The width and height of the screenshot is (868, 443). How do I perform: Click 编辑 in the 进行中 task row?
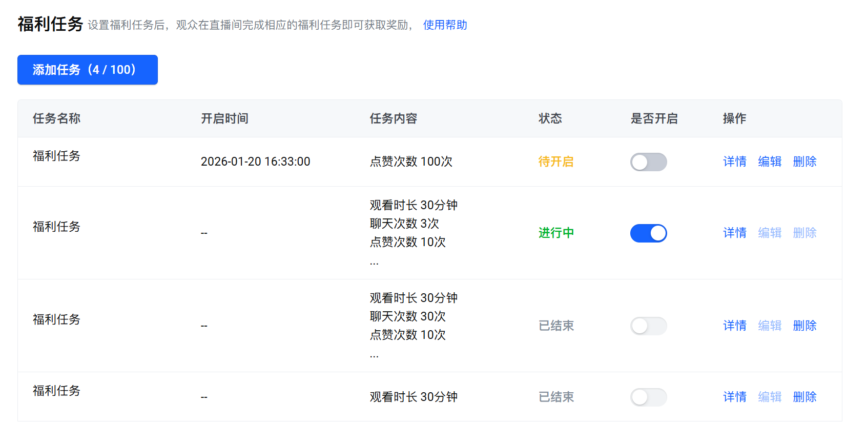[769, 233]
